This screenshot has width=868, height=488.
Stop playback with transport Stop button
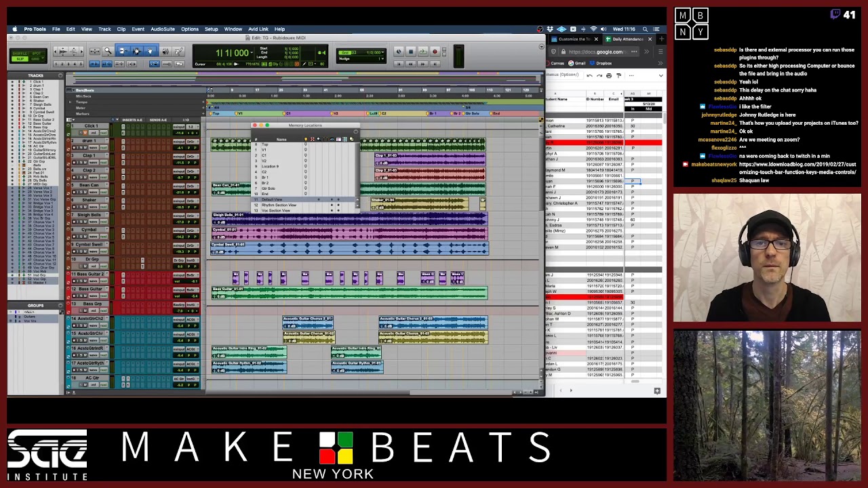pyautogui.click(x=411, y=52)
